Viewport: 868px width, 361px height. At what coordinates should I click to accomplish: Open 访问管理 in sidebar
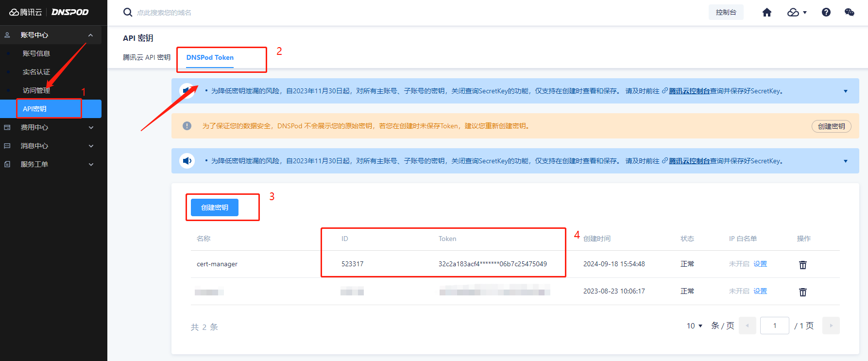pyautogui.click(x=36, y=90)
